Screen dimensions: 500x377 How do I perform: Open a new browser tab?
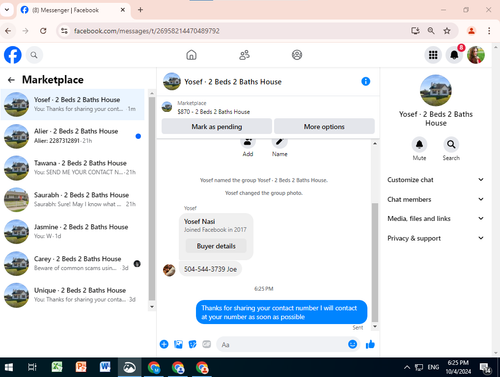[x=140, y=10]
